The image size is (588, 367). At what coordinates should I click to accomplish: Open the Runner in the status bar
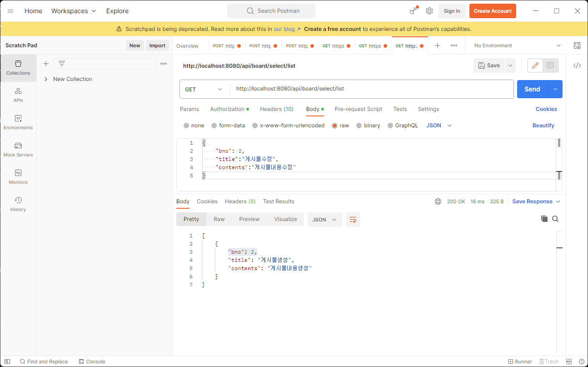click(520, 362)
